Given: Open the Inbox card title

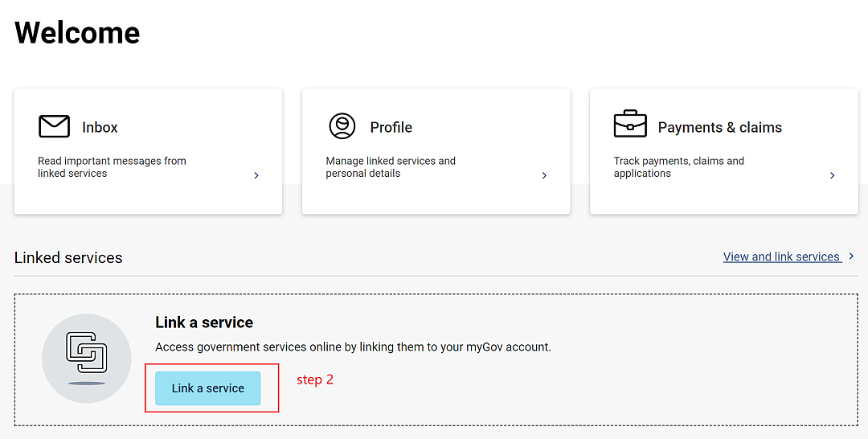Looking at the screenshot, I should [x=100, y=127].
